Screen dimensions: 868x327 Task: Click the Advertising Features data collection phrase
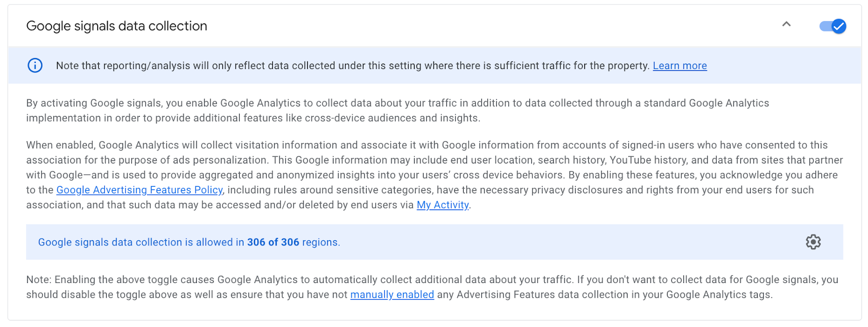(542, 295)
